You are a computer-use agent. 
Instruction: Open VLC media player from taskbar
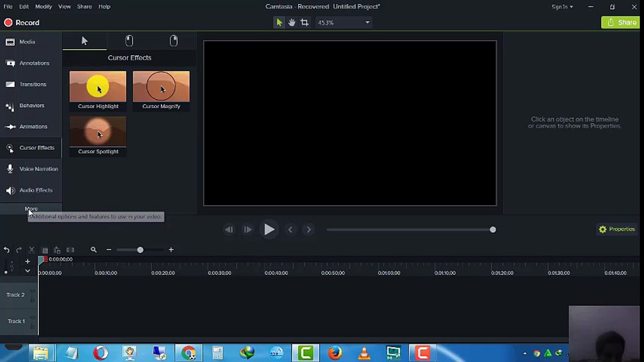[364, 353]
